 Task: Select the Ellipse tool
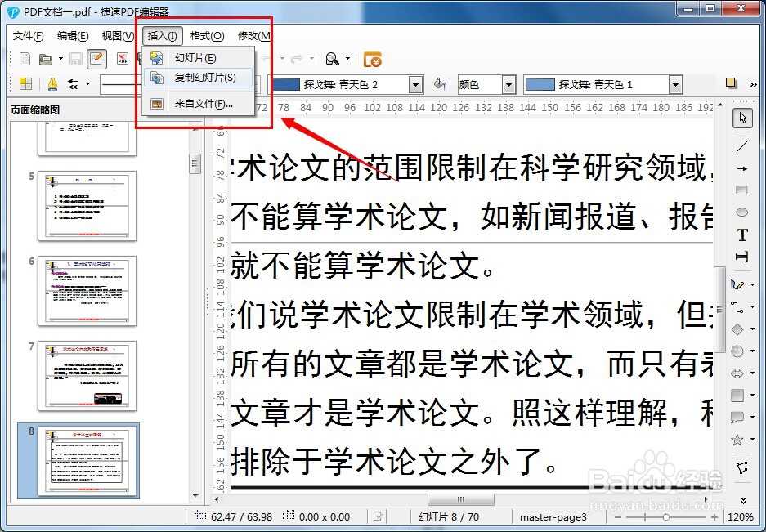(741, 211)
